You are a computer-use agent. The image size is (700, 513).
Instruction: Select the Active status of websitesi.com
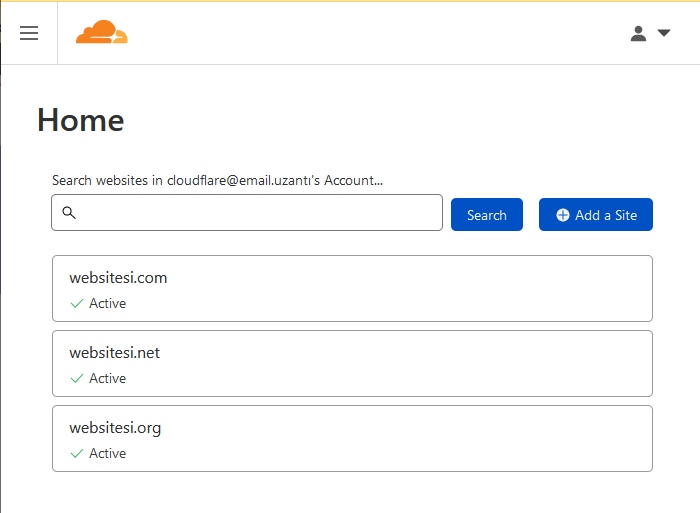click(108, 304)
